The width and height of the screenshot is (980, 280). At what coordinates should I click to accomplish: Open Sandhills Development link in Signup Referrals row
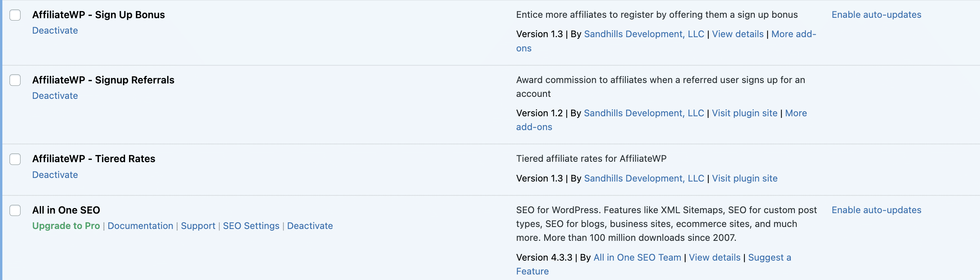point(644,113)
